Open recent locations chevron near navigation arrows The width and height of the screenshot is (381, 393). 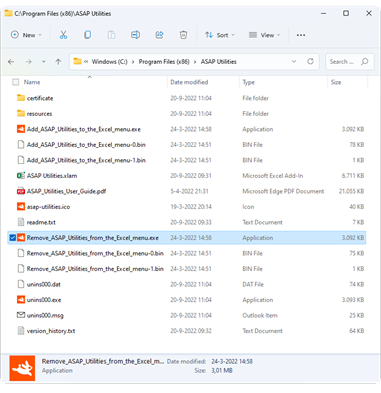[x=44, y=62]
